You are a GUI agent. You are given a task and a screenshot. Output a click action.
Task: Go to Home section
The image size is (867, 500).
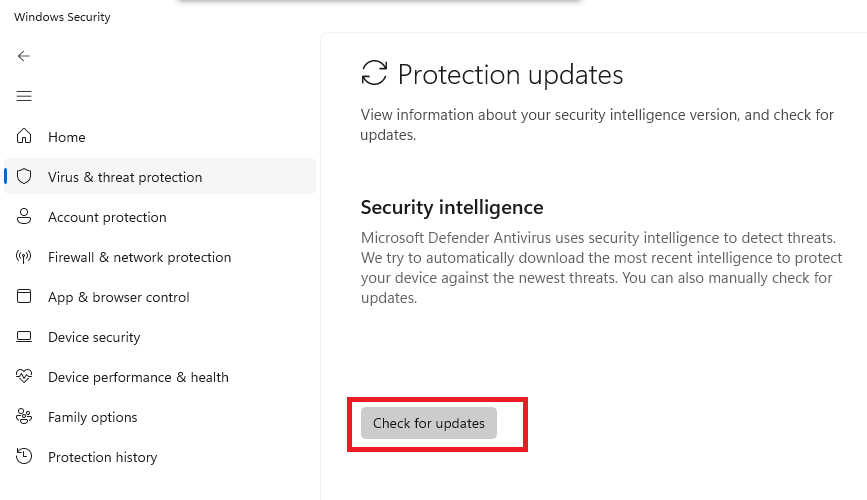tap(159, 137)
